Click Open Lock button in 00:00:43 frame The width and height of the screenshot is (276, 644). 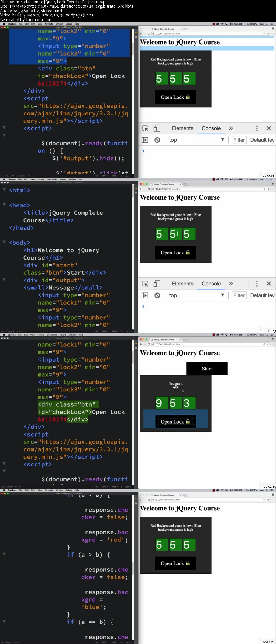pos(175,97)
